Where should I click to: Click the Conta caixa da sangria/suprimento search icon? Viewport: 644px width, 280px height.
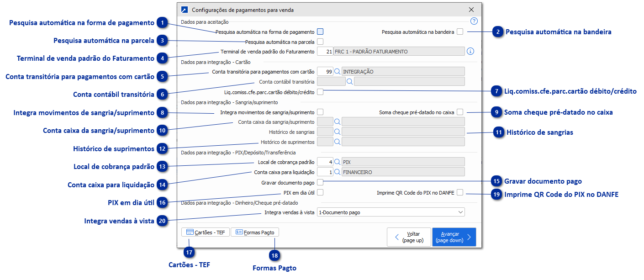pos(338,122)
